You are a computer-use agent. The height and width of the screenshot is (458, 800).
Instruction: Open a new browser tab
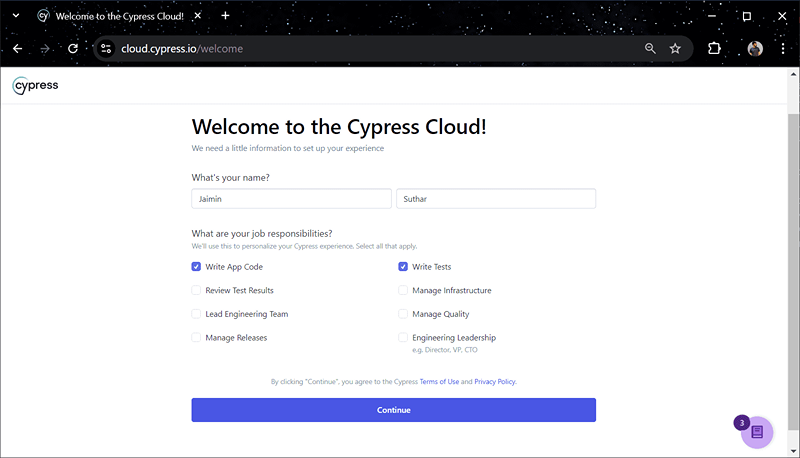(226, 16)
